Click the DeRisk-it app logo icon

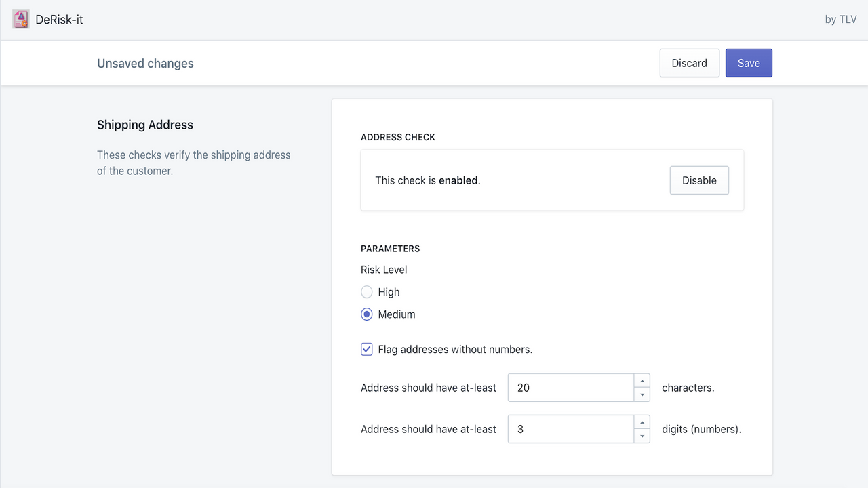[x=20, y=19]
